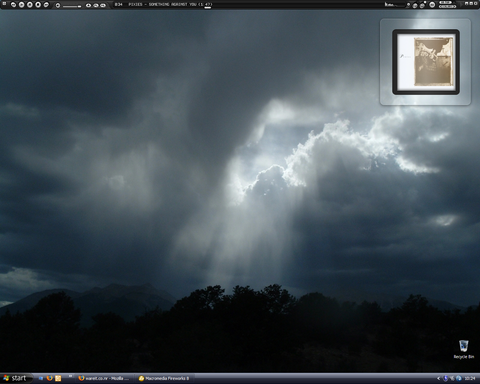Toggle the middle oval shuffle button

[96, 5]
